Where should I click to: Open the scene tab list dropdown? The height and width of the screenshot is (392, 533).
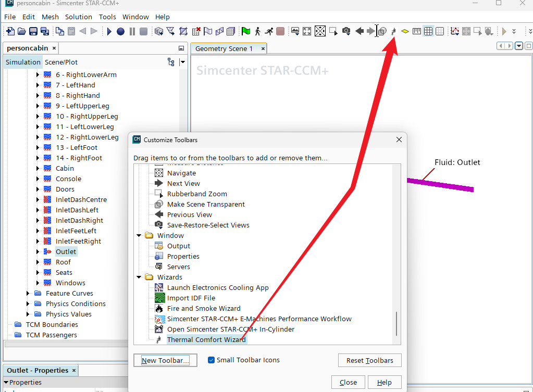pos(519,46)
